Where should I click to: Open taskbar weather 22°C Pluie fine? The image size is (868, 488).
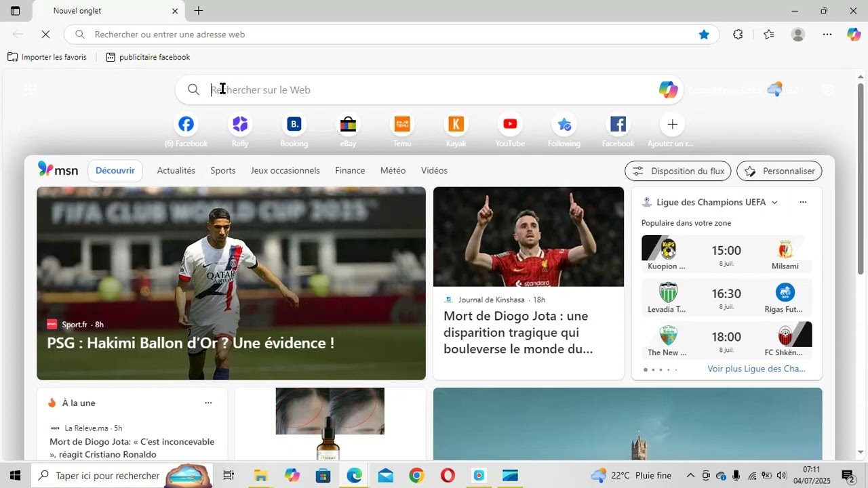631,475
